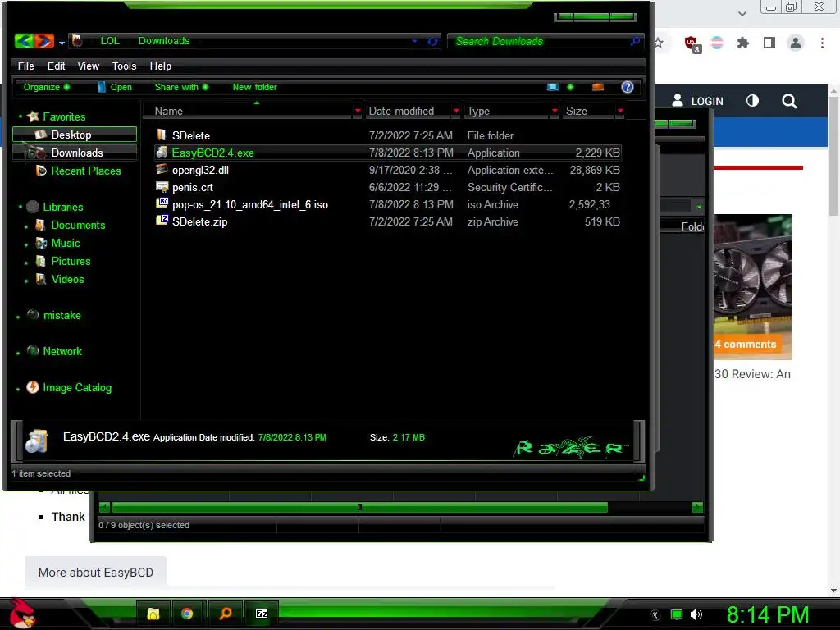Image resolution: width=840 pixels, height=630 pixels.
Task: Click the Open toolbar button
Action: coord(115,87)
